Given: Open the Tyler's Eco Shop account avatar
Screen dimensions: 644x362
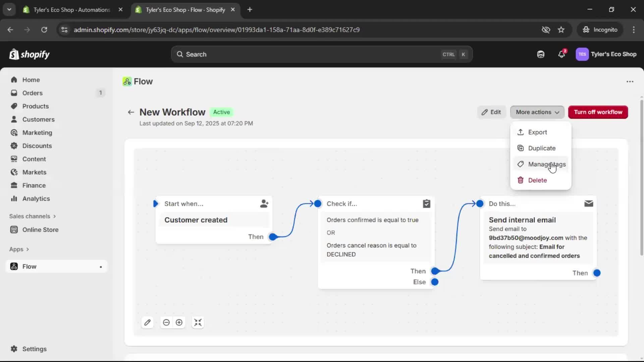Looking at the screenshot, I should point(582,54).
